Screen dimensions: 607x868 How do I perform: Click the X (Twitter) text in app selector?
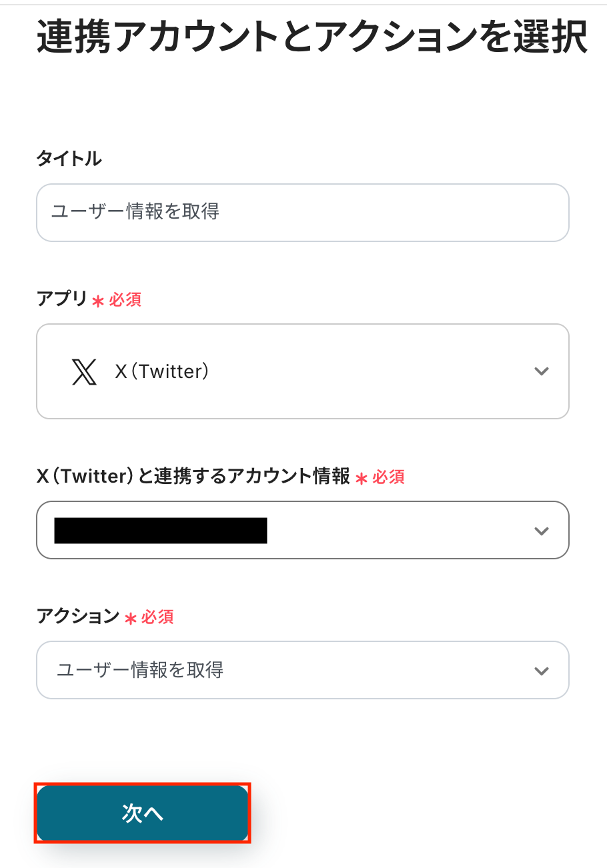[162, 371]
